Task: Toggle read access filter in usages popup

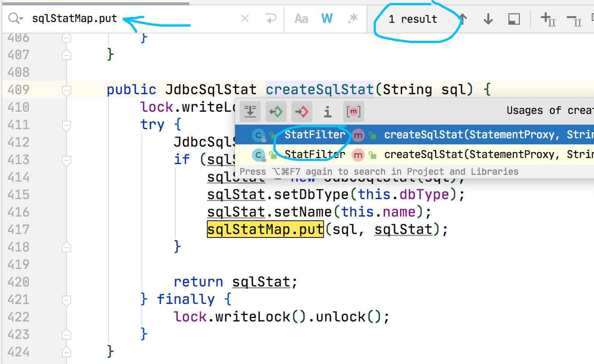Action: pos(276,112)
